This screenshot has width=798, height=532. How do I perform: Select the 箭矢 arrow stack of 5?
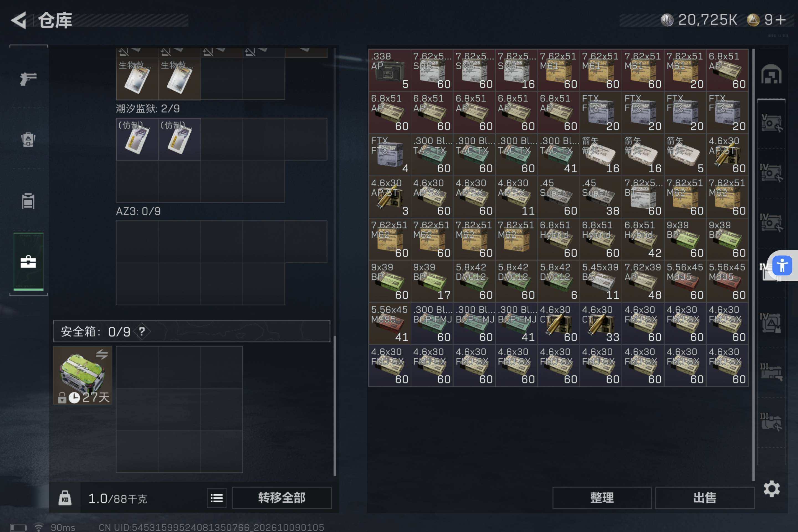click(x=685, y=155)
